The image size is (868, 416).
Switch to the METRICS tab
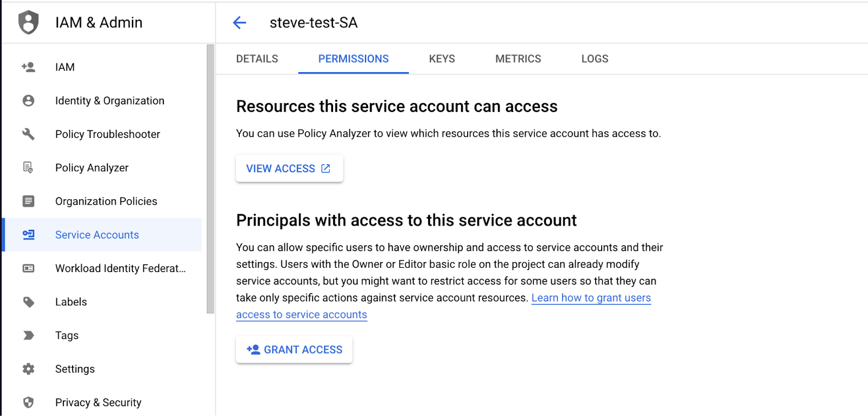point(518,59)
